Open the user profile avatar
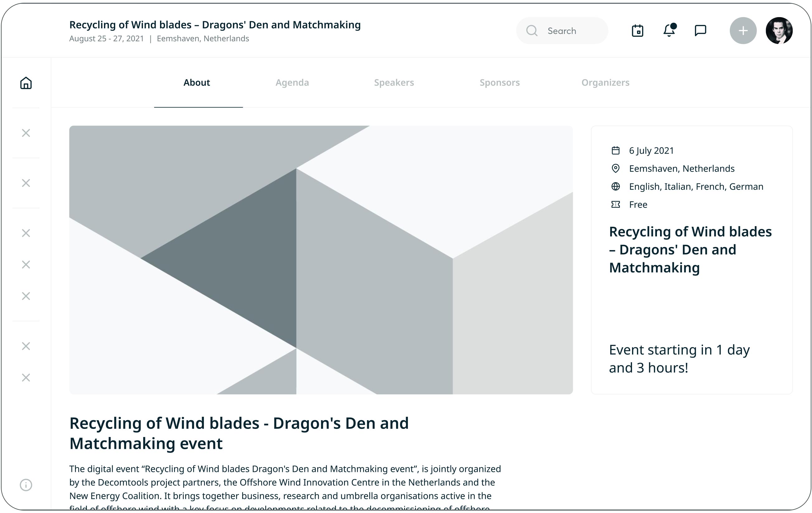The height and width of the screenshot is (513, 812). [x=779, y=31]
